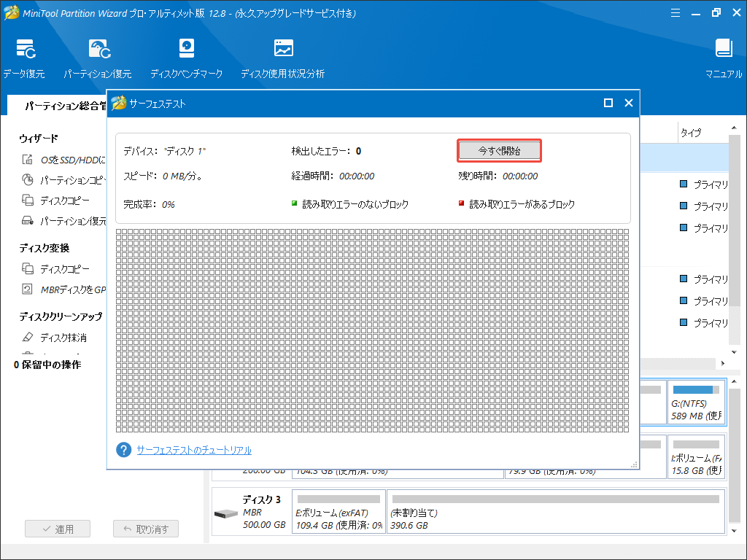Click the MBRディスクをGPT conversion icon
This screenshot has width=747, height=560.
tap(28, 289)
